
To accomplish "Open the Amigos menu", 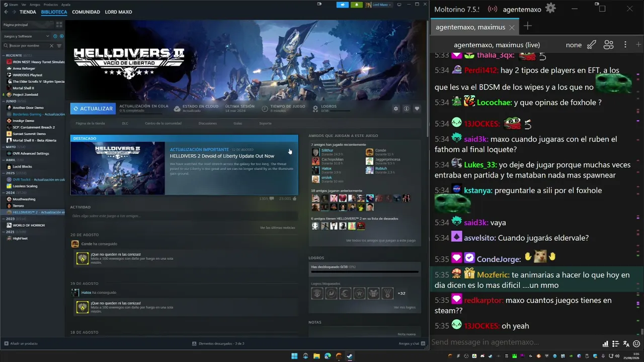I will (x=35, y=5).
